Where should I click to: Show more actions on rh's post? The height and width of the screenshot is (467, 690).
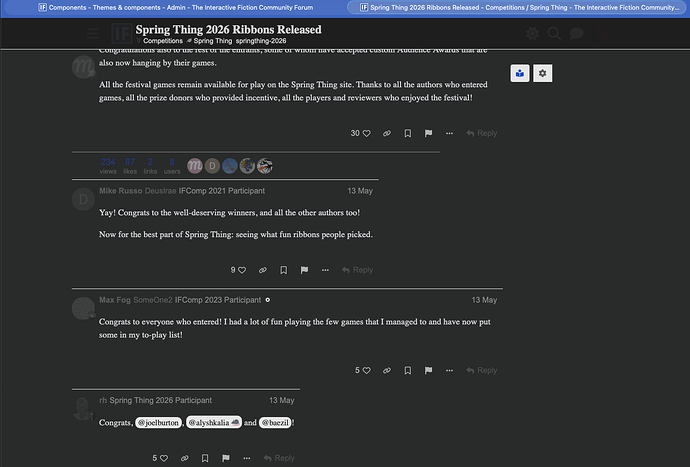click(x=247, y=458)
